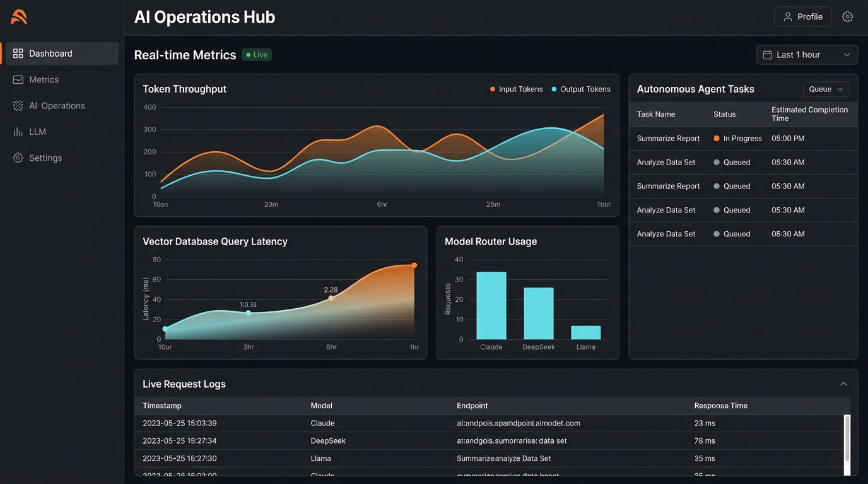Click the orange endpoint of the latency line
The width and height of the screenshot is (868, 484).
(x=414, y=265)
